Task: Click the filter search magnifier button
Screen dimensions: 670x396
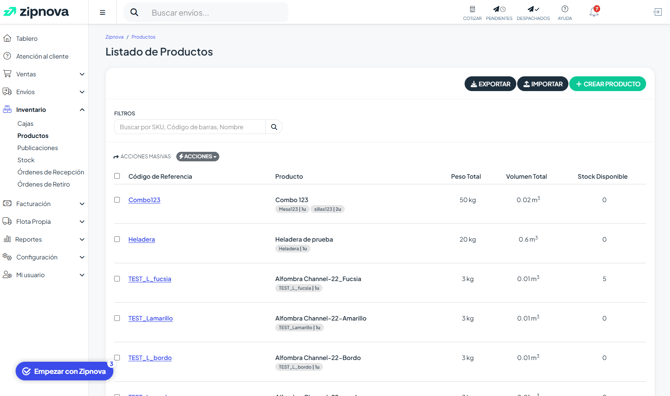Action: pos(274,127)
